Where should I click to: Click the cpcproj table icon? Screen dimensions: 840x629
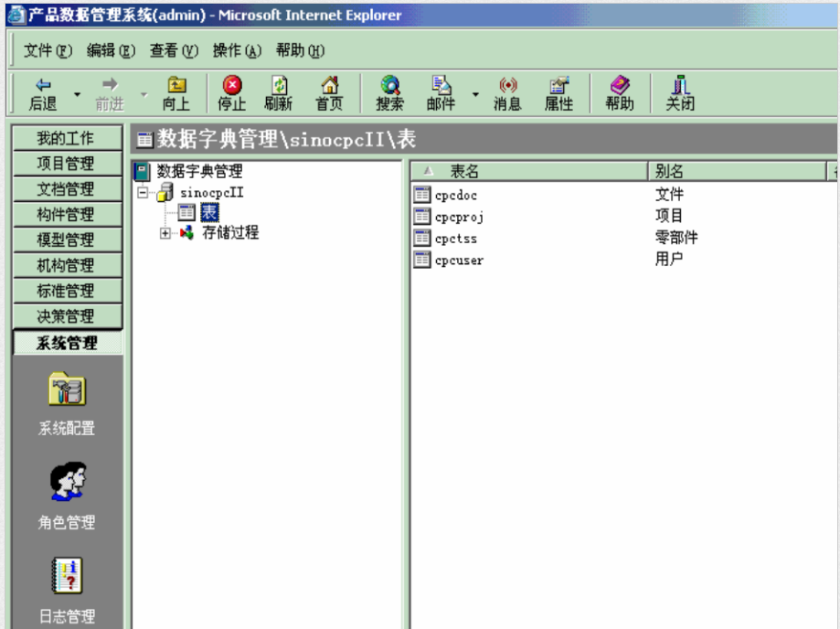click(422, 216)
